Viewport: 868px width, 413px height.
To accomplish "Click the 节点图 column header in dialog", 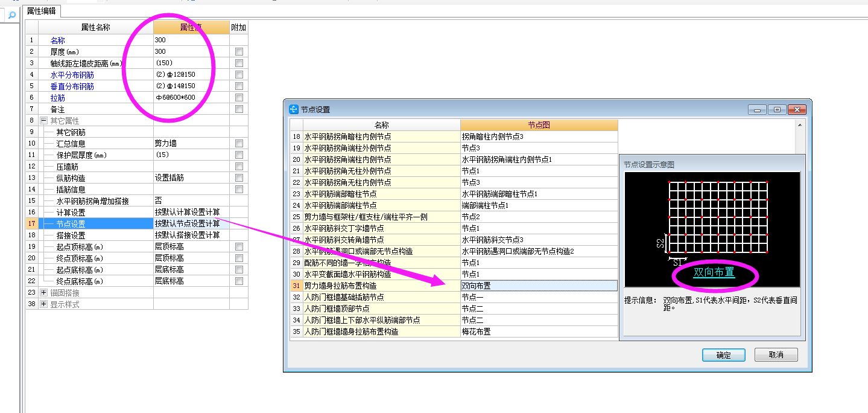I will 539,125.
